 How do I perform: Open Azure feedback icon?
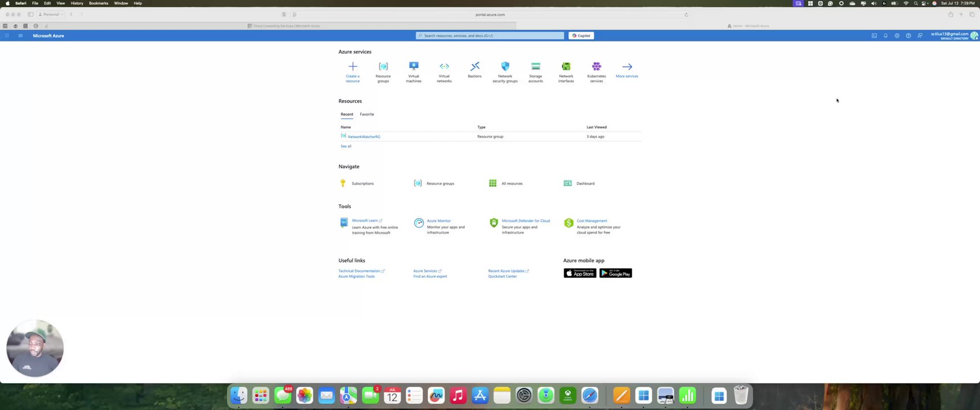pos(920,35)
